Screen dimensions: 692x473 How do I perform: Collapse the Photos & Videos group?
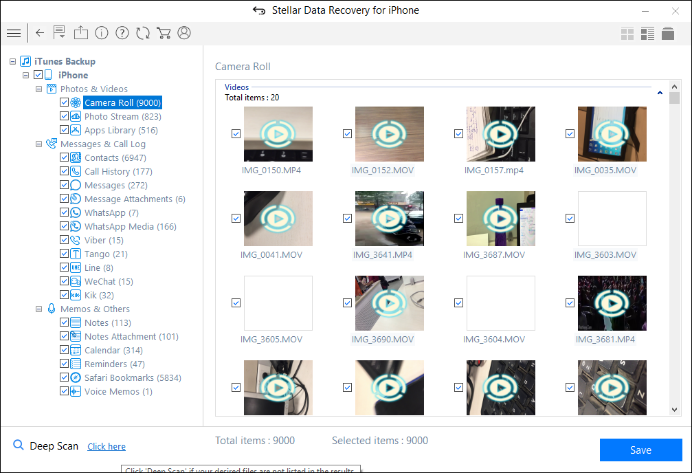pyautogui.click(x=39, y=89)
